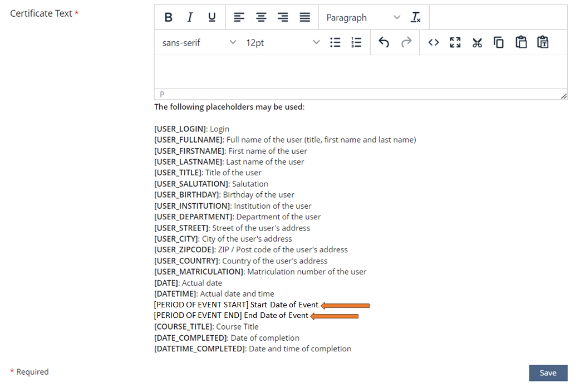The height and width of the screenshot is (392, 580).
Task: Open the 12pt font size dropdown
Action: tap(282, 42)
